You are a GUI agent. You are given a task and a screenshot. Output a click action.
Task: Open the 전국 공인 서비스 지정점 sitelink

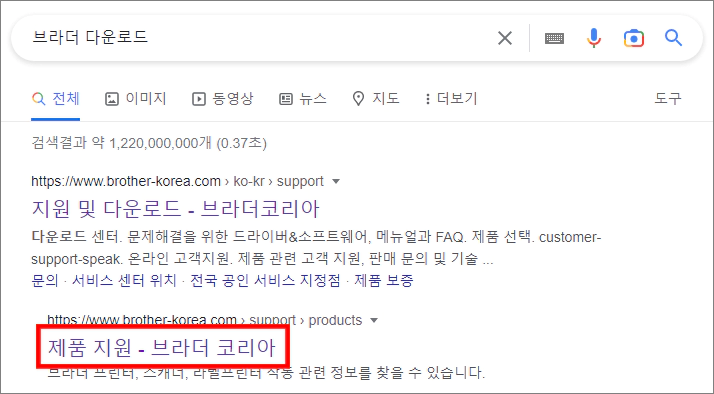tap(265, 280)
